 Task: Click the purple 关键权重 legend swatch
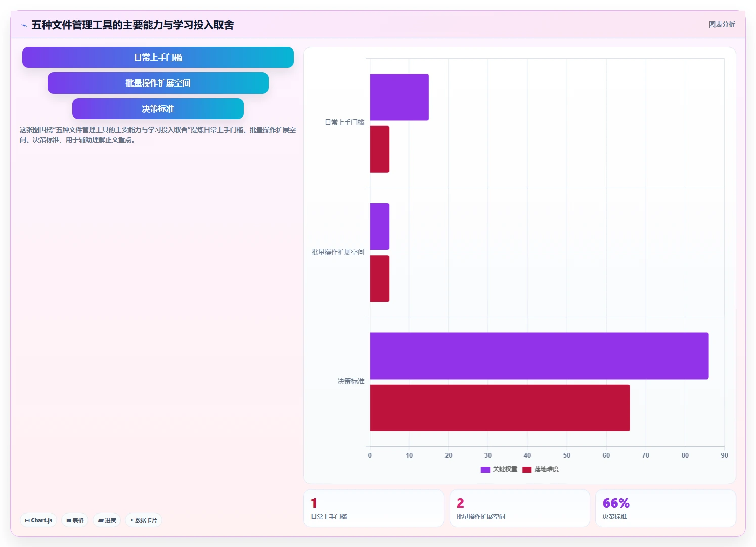click(x=485, y=469)
